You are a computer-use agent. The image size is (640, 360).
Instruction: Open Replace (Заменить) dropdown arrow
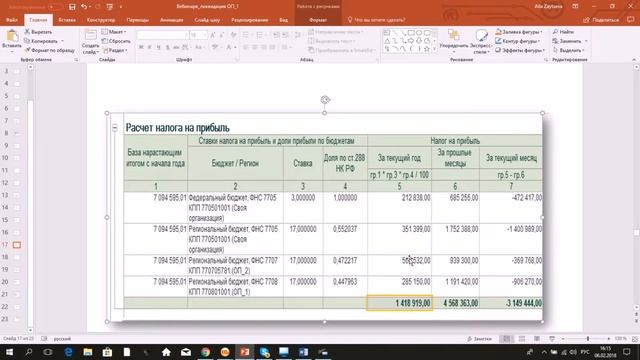pyautogui.click(x=586, y=41)
